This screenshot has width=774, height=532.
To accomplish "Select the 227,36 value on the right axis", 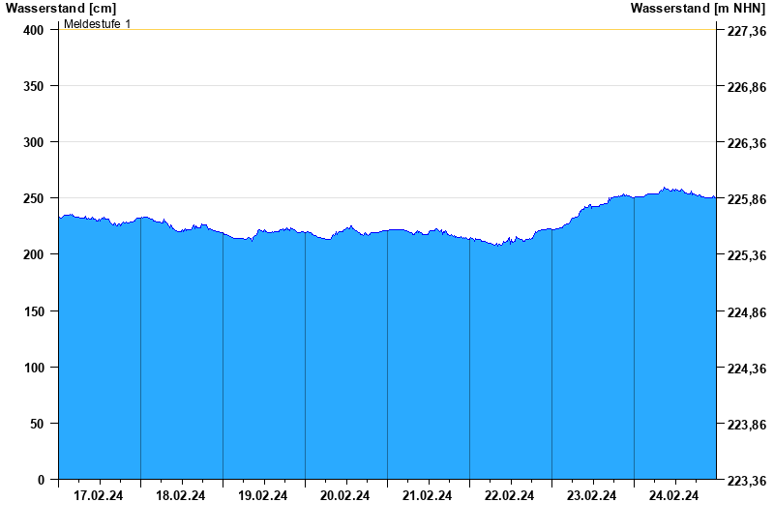I will click(x=746, y=31).
